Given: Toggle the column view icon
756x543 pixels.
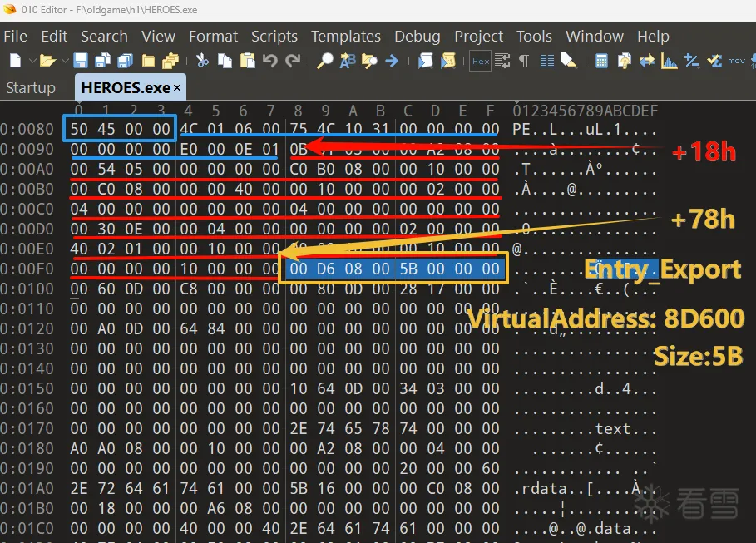Looking at the screenshot, I should (x=546, y=61).
